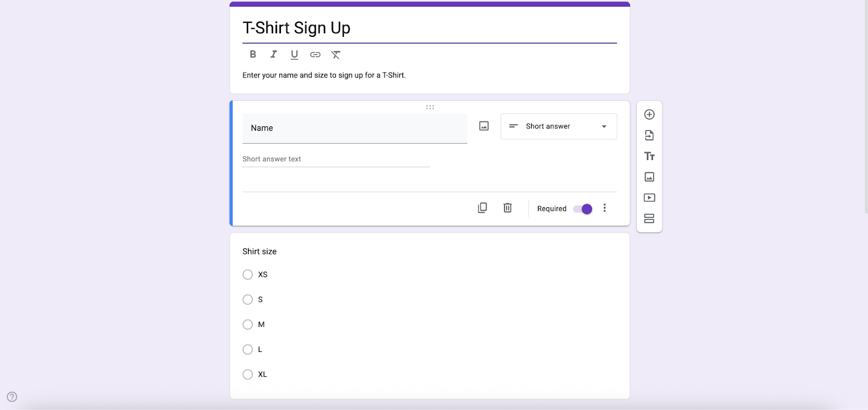The height and width of the screenshot is (410, 868).
Task: Delete the Name question
Action: click(507, 208)
